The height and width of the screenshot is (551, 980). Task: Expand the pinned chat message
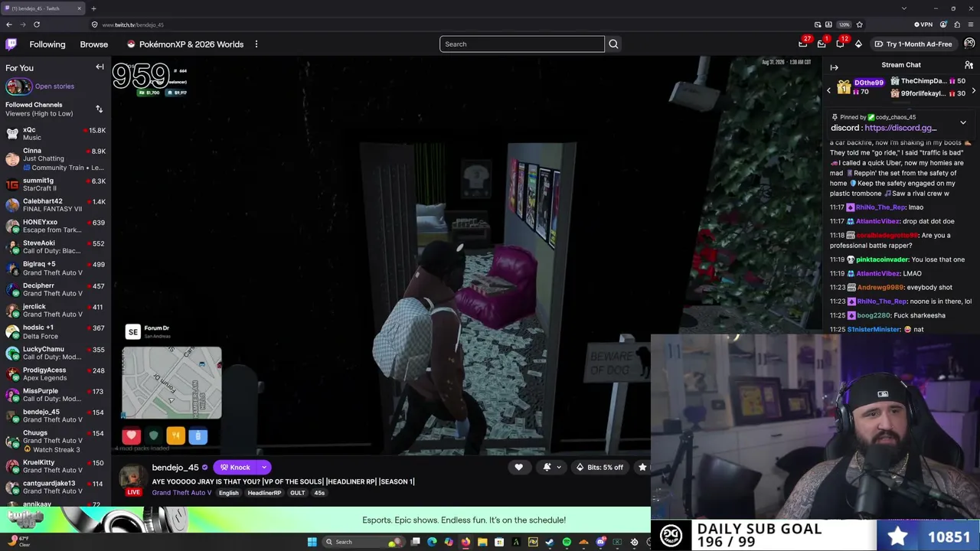pyautogui.click(x=963, y=122)
